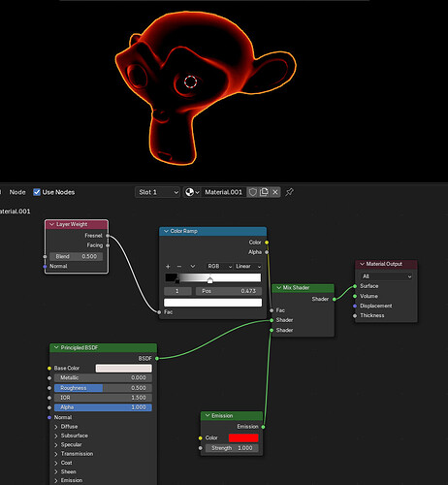Open the material browse sphere icon
This screenshot has height=485, width=448.
(x=192, y=192)
